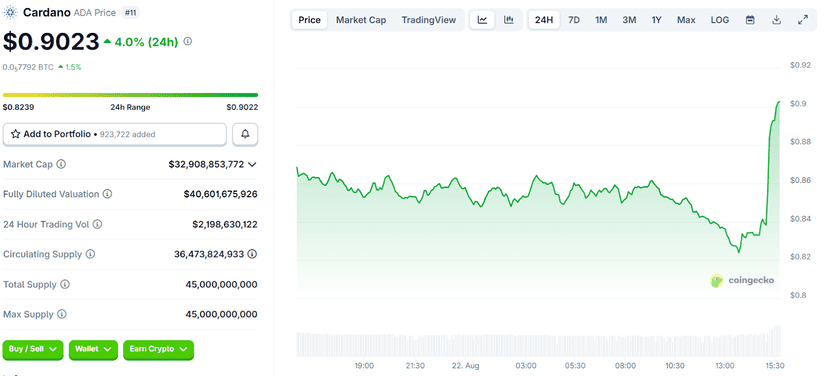Image resolution: width=824 pixels, height=376 pixels.
Task: Switch to candlestick chart view icon
Action: (509, 20)
